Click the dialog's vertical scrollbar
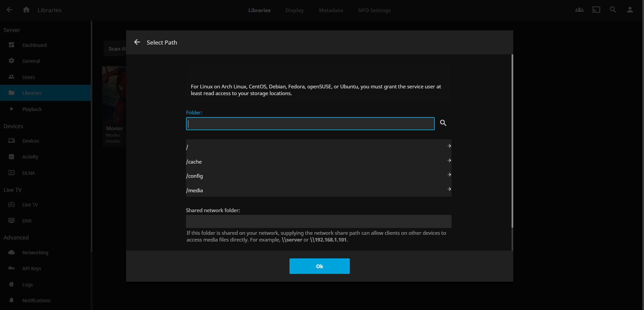Screen dimensions: 644x310 tap(512, 142)
